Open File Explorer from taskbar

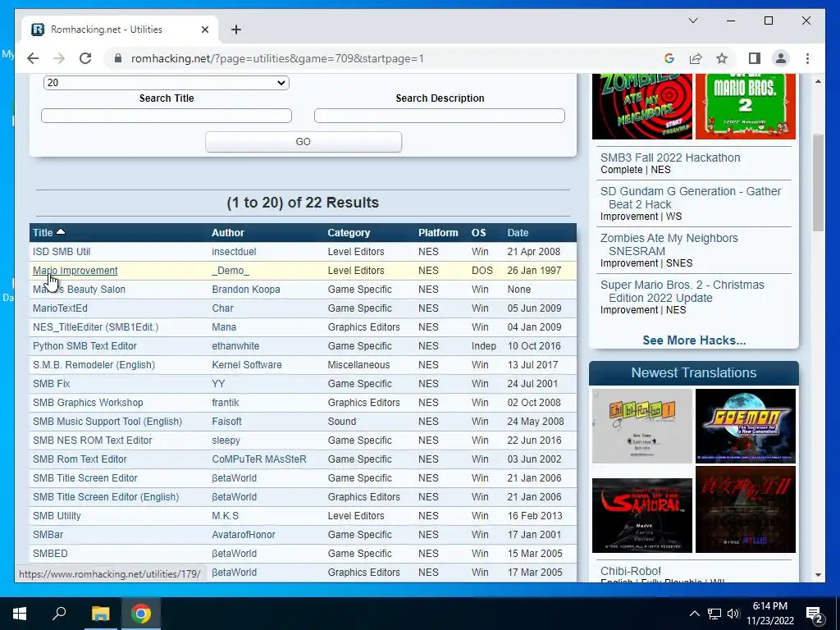pos(100,614)
